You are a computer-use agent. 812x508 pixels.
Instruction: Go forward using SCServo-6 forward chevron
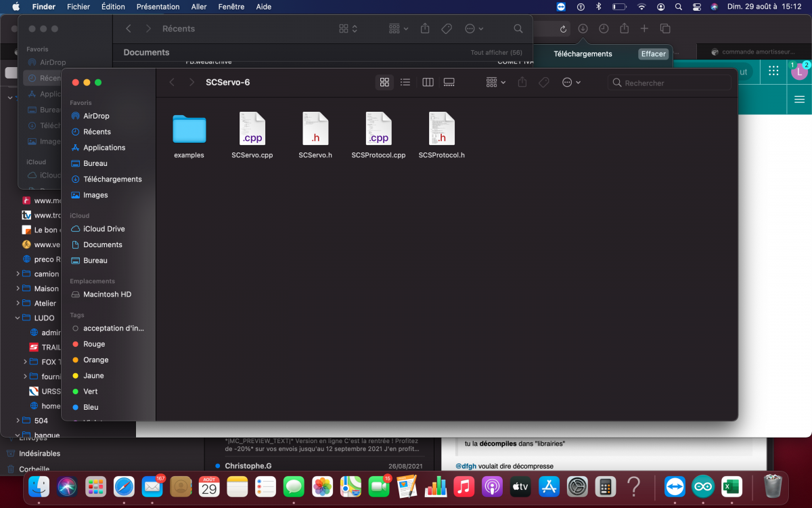191,83
